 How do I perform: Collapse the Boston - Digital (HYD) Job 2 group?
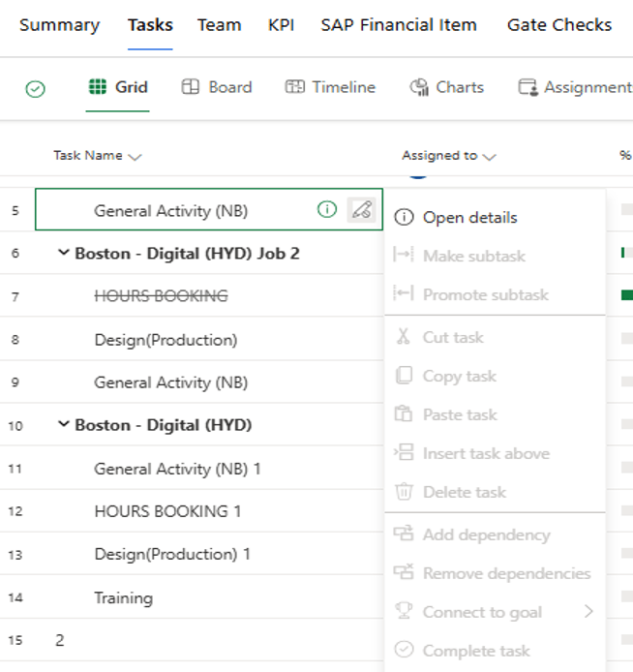click(x=64, y=253)
